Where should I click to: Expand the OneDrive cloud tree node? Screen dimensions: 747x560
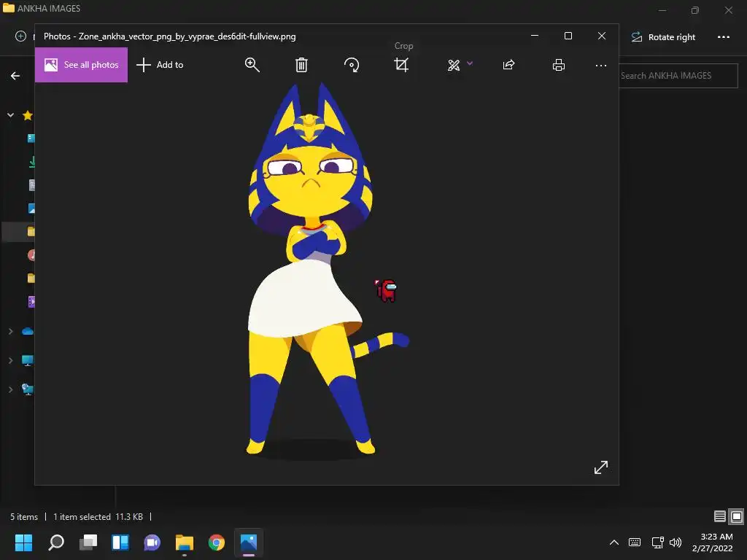pyautogui.click(x=10, y=332)
